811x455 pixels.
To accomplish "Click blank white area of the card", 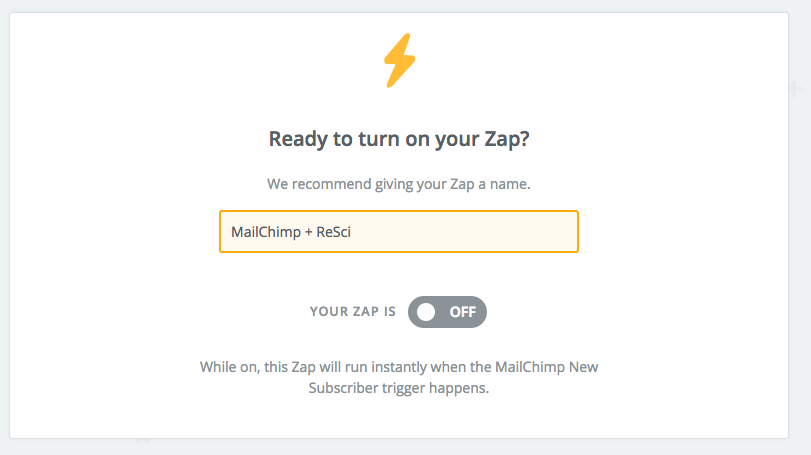I will point(672,155).
